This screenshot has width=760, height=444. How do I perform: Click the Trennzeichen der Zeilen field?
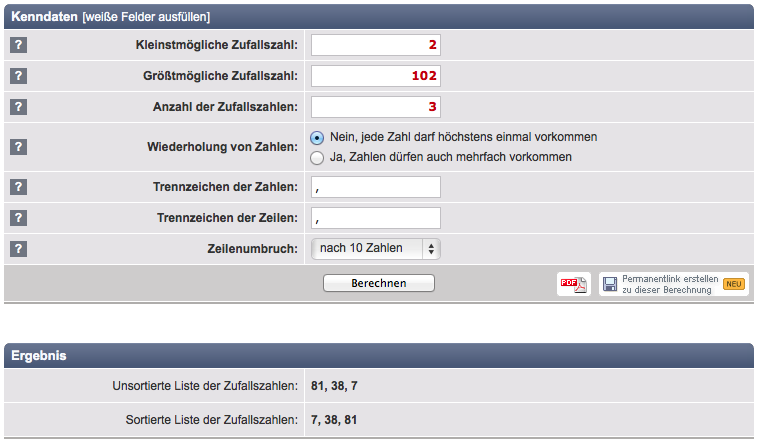(376, 218)
